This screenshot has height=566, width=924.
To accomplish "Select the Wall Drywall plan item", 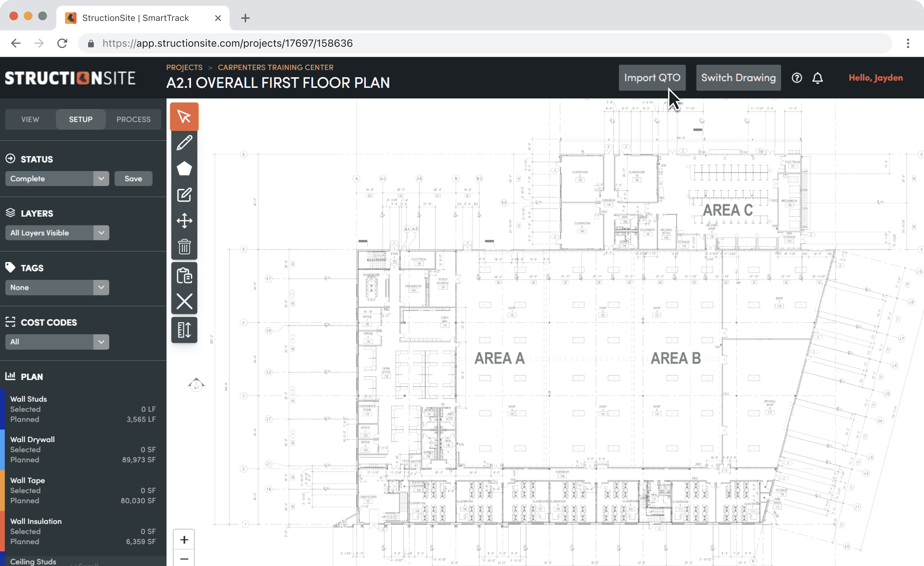I will click(x=83, y=449).
